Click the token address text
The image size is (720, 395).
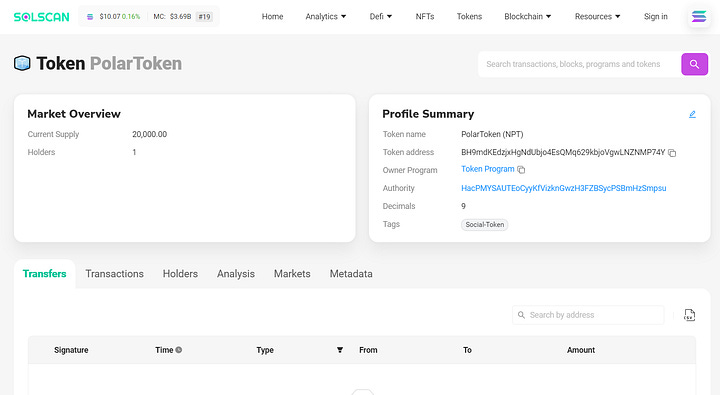click(x=563, y=152)
